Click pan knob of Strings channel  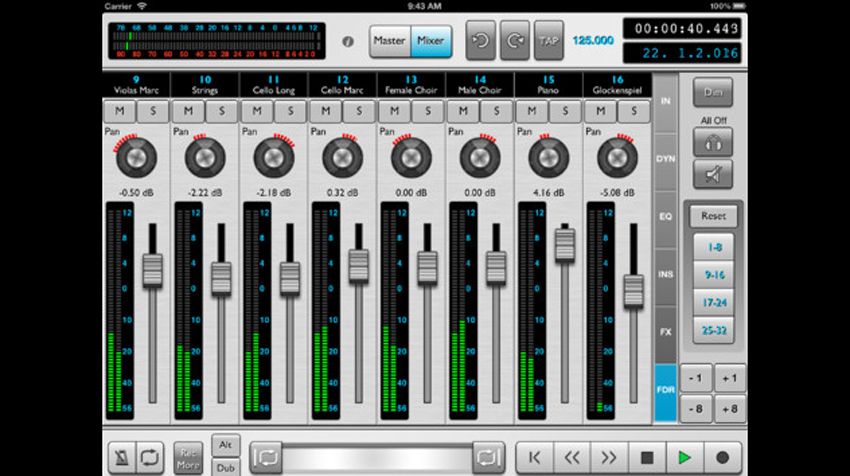(x=205, y=158)
